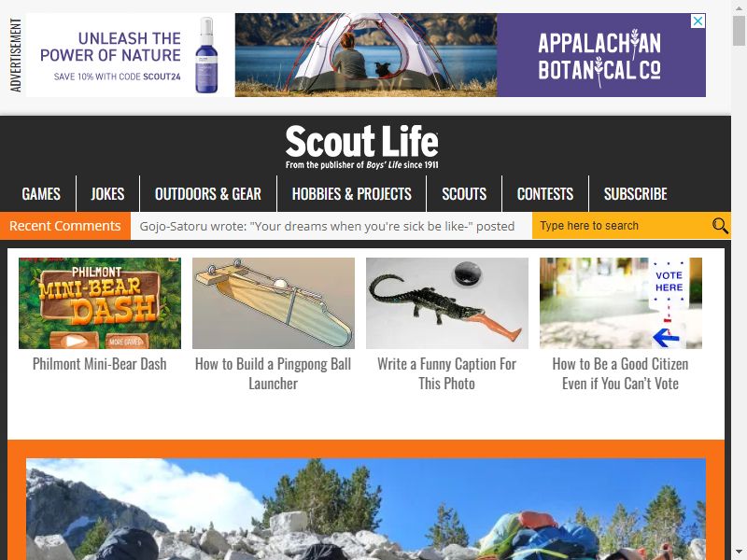Click the SUBSCRIBE nav link
The height and width of the screenshot is (560, 747).
tap(636, 194)
